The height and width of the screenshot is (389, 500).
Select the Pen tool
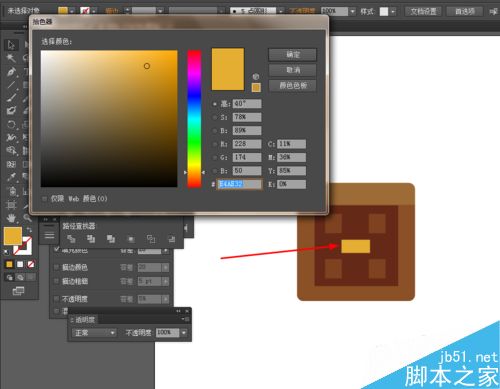(x=11, y=72)
